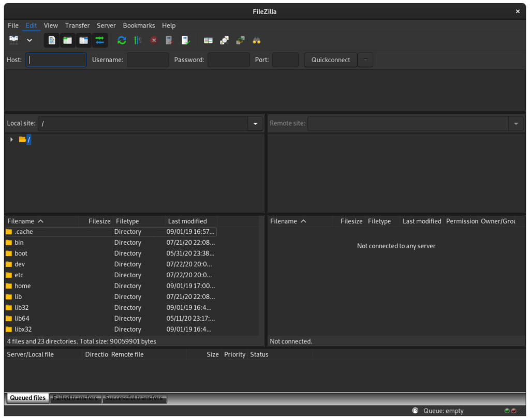
Task: Click the refresh file lists icon
Action: click(122, 40)
